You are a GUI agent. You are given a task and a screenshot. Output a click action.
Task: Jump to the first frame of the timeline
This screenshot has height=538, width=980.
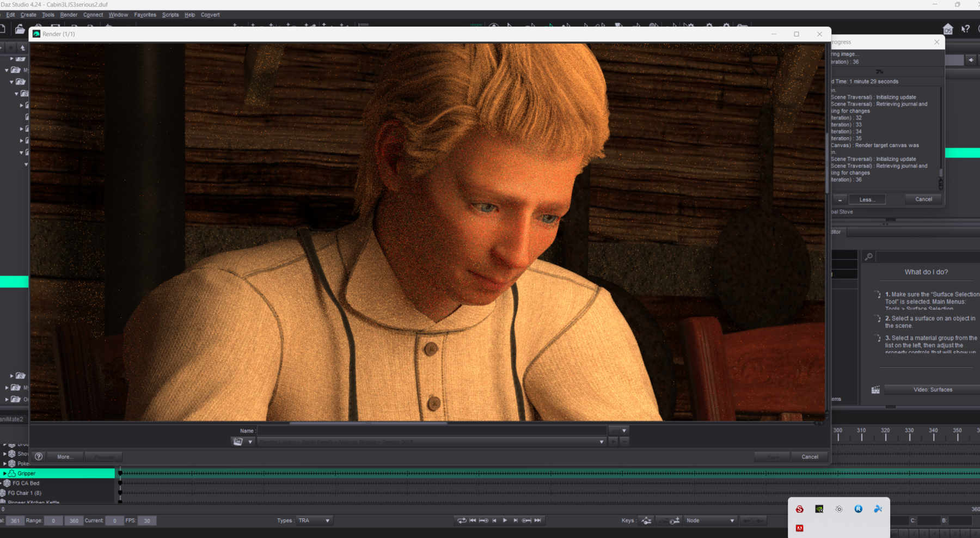click(473, 521)
